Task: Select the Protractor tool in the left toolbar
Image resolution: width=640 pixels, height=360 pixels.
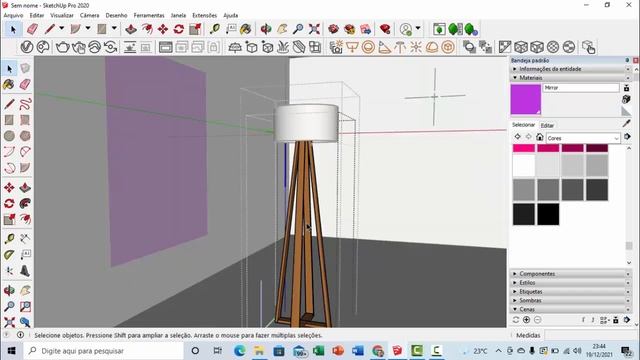Action: pyautogui.click(x=9, y=255)
